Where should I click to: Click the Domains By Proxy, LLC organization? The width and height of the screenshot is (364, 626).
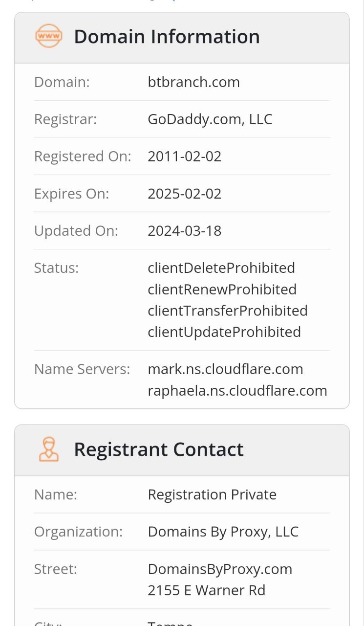223,532
